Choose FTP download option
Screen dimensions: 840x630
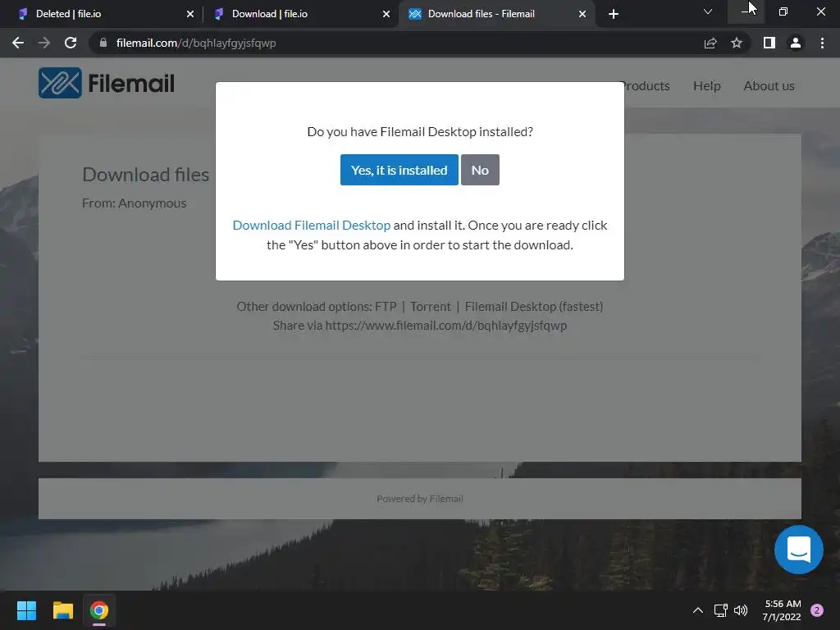(386, 307)
